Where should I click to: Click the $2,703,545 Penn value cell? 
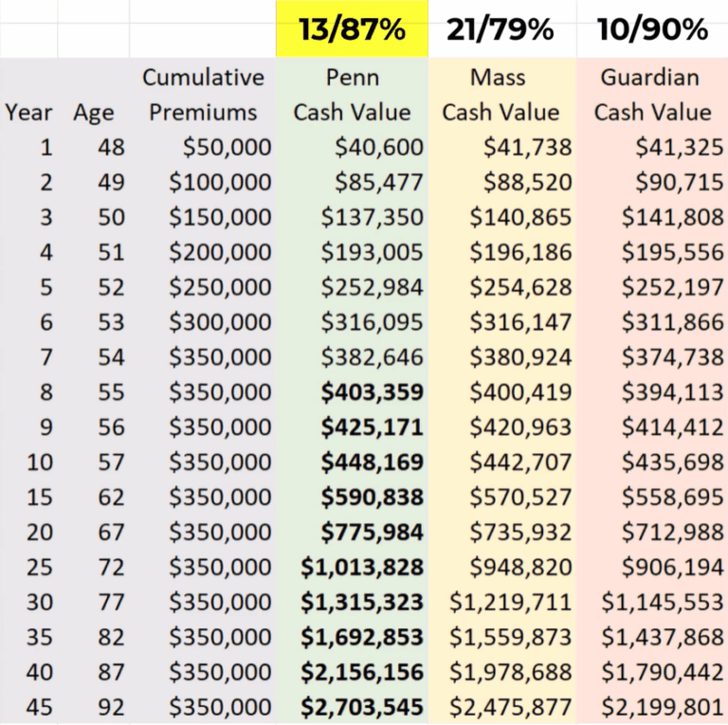coord(352,707)
